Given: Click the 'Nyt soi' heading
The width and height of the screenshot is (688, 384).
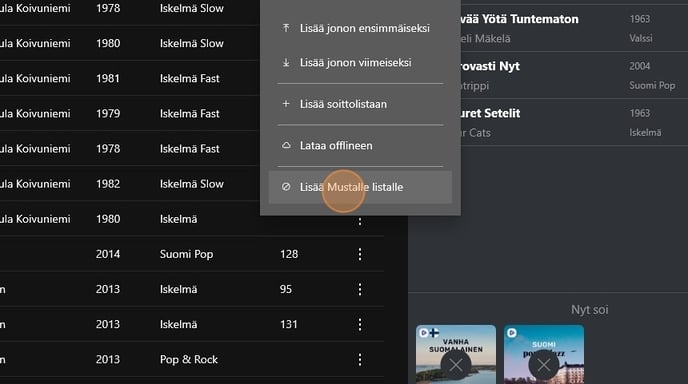Looking at the screenshot, I should click(x=589, y=309).
